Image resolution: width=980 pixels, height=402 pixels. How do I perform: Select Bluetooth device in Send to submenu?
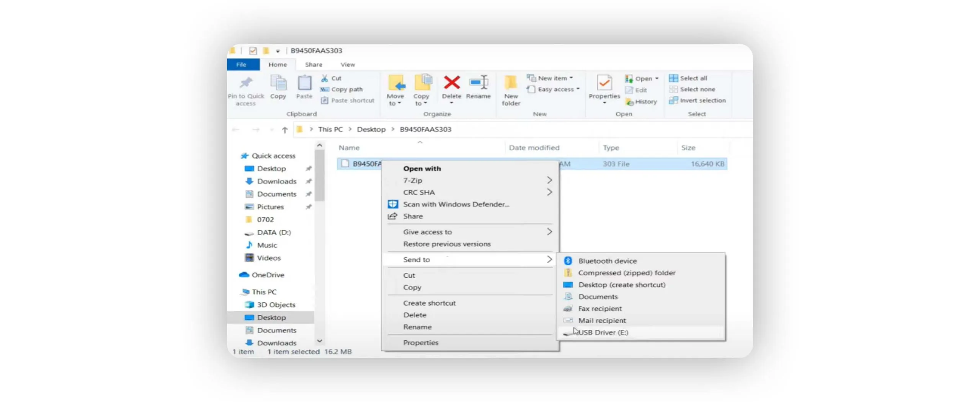coord(607,261)
